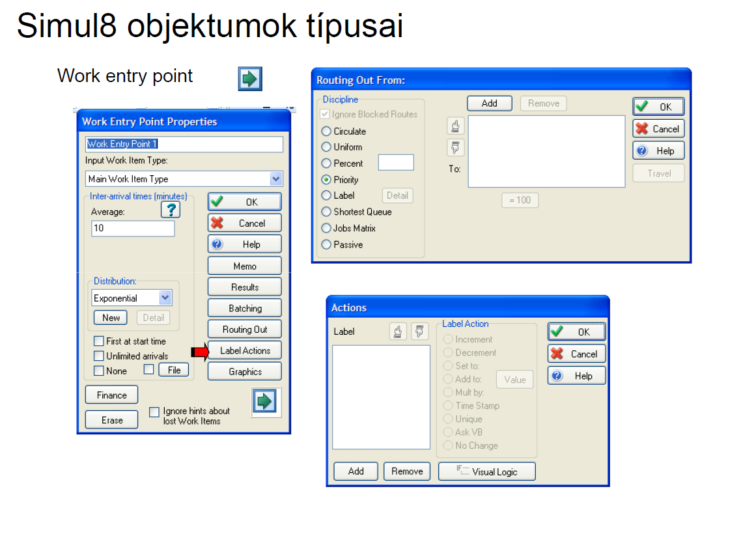The image size is (756, 549).
Task: Select Priority discipline
Action: click(326, 180)
